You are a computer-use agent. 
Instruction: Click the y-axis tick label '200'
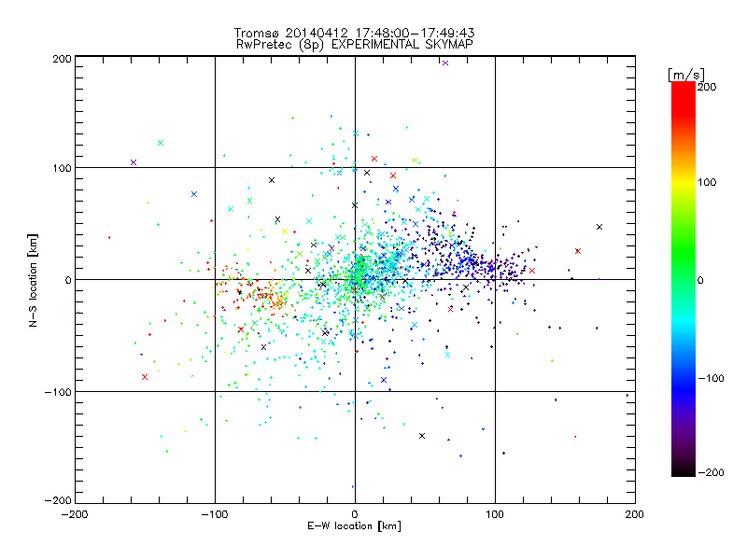(x=62, y=59)
